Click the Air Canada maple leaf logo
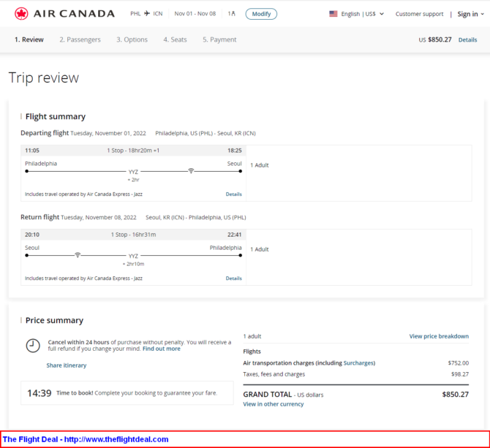 [21, 14]
